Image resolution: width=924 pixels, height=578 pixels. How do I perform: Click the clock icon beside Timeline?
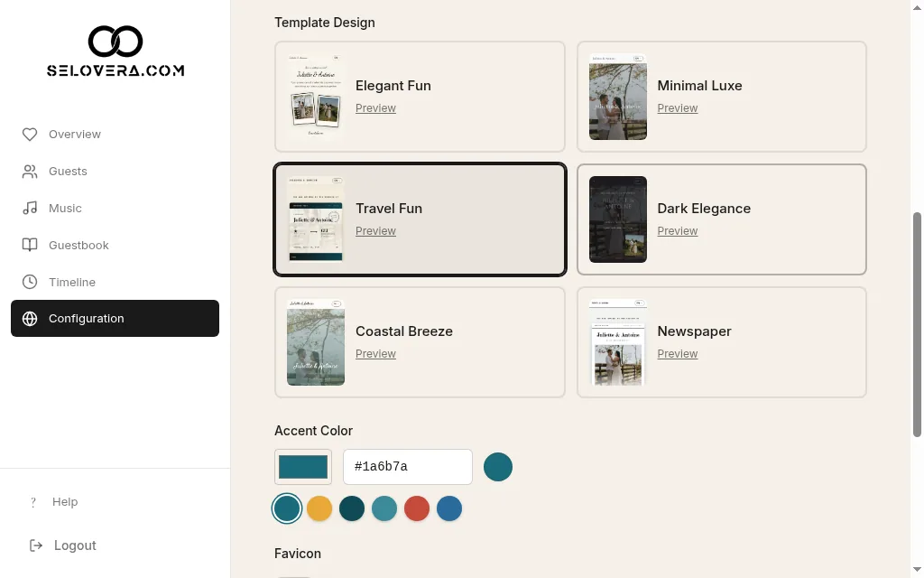click(x=30, y=282)
